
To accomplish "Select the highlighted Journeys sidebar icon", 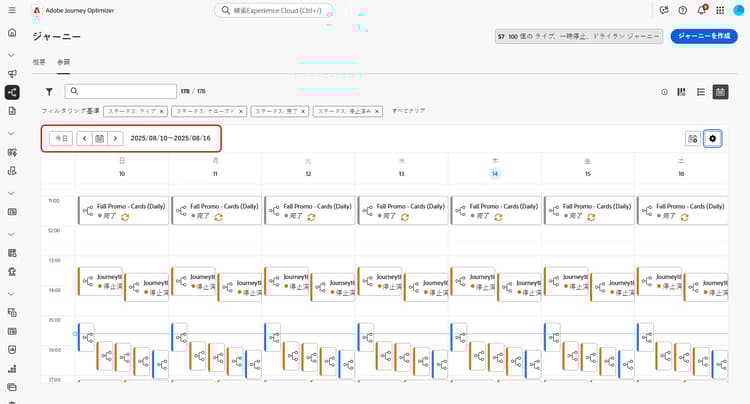I will [12, 92].
